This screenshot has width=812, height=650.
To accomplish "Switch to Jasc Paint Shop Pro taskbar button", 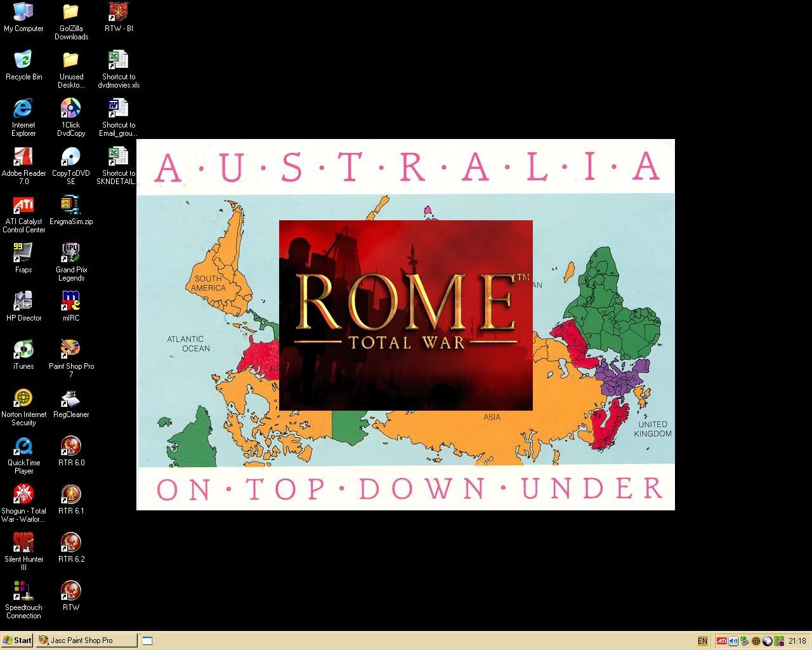I will (x=86, y=640).
